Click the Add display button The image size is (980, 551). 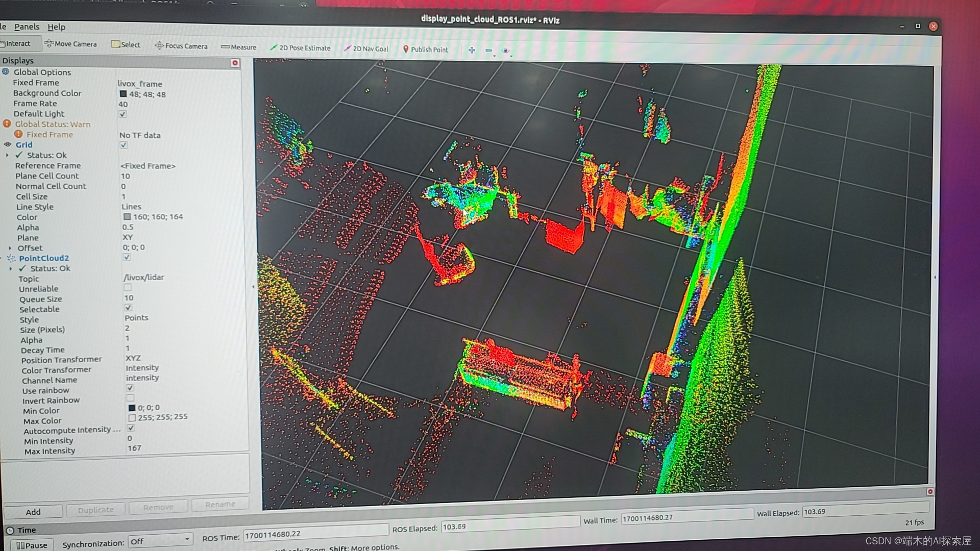pyautogui.click(x=33, y=512)
